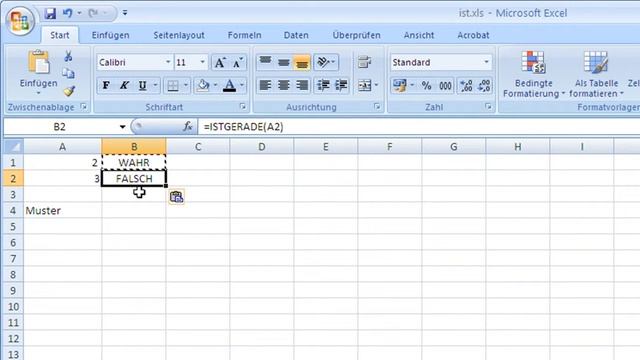Decrease font size with the small A
640x360 pixels.
coord(238,62)
